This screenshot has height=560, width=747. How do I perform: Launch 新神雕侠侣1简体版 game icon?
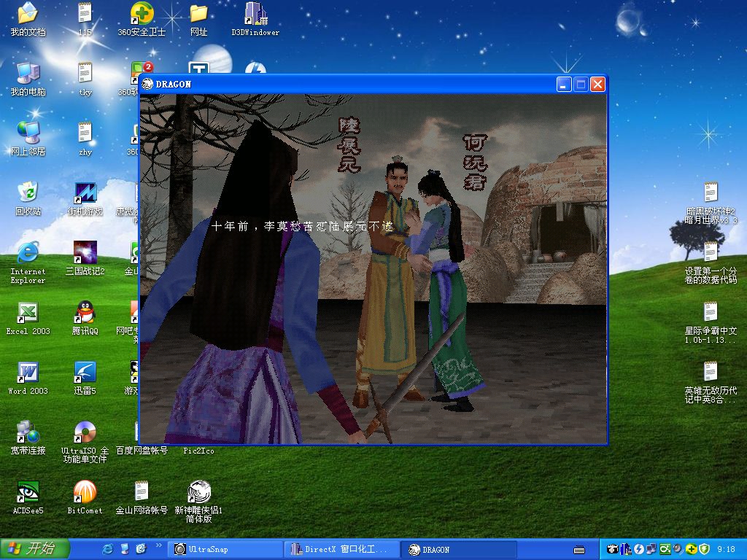[x=198, y=492]
